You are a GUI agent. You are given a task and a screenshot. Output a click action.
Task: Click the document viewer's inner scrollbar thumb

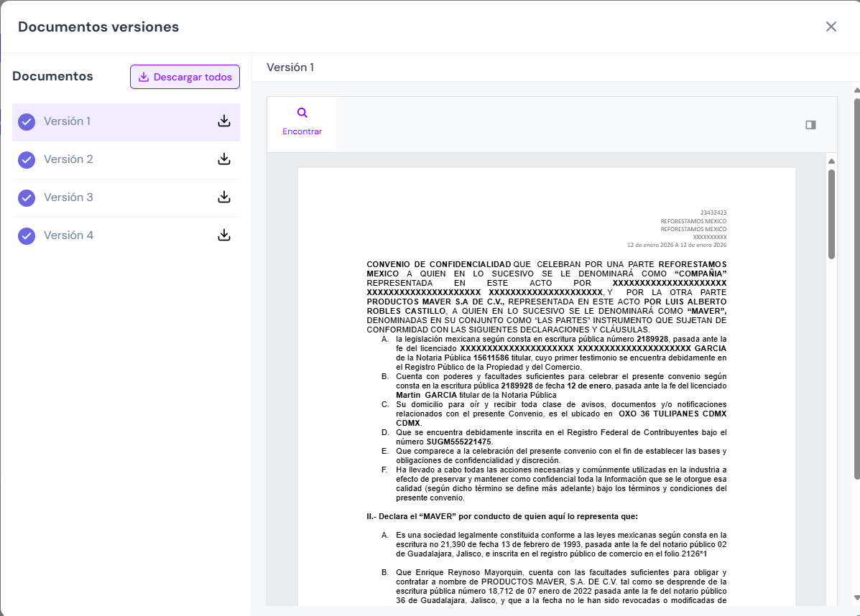click(x=831, y=213)
